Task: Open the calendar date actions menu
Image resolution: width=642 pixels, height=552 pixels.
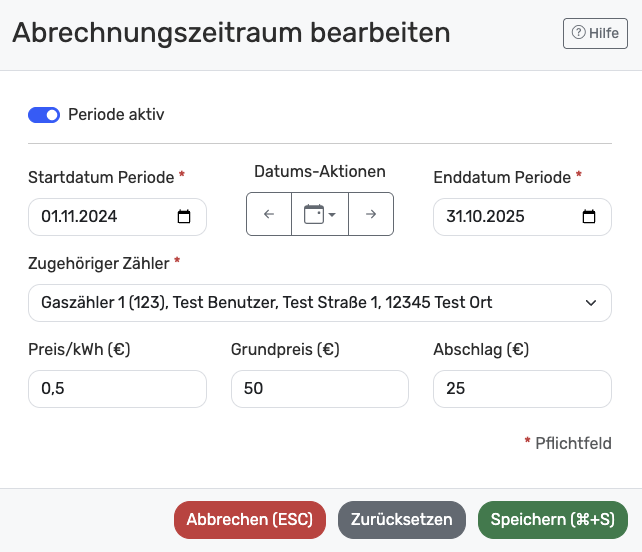Action: click(319, 214)
